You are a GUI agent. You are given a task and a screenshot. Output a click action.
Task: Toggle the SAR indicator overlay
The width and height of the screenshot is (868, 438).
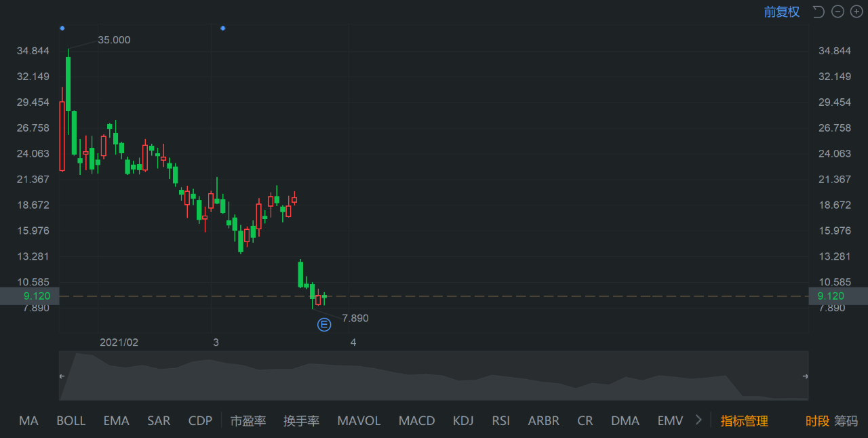(159, 421)
